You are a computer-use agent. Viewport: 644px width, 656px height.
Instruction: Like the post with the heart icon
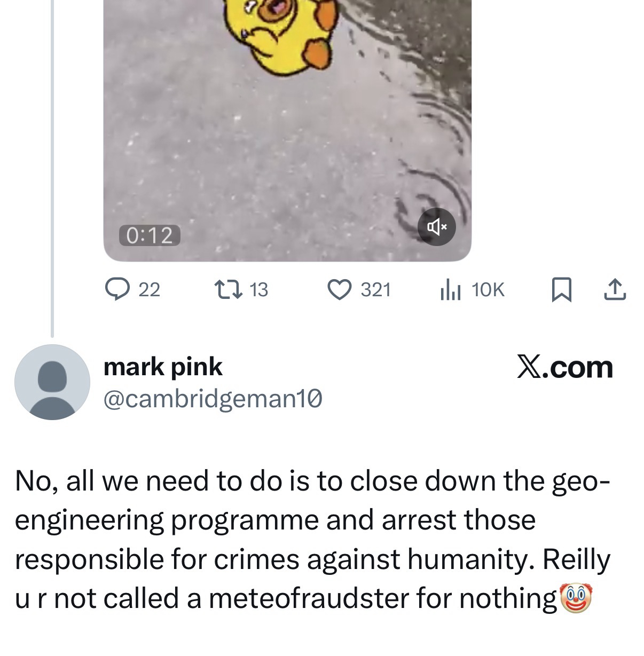click(339, 289)
